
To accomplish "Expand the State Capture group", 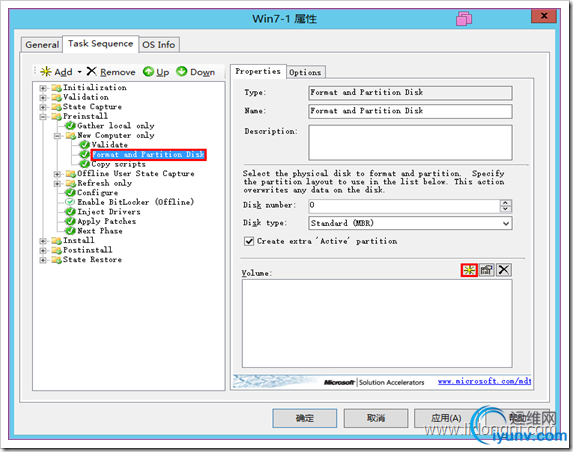I will (x=43, y=107).
